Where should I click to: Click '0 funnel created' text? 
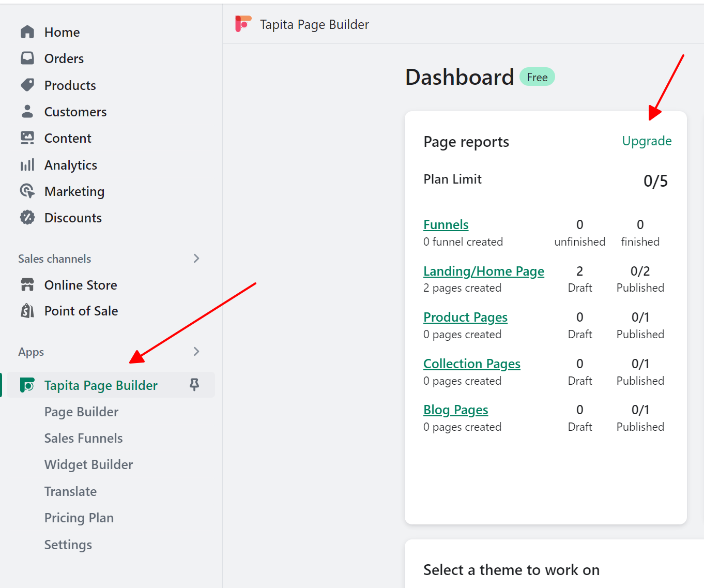(x=463, y=242)
